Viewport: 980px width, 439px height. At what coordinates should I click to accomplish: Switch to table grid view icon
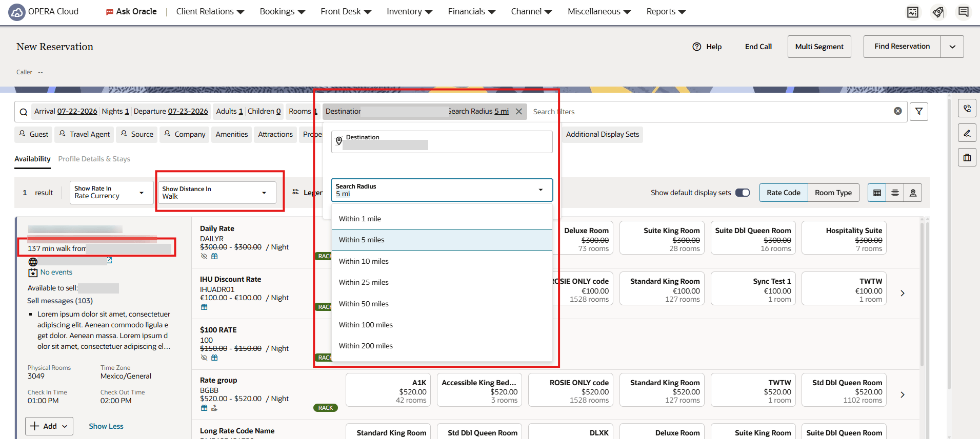[877, 193]
